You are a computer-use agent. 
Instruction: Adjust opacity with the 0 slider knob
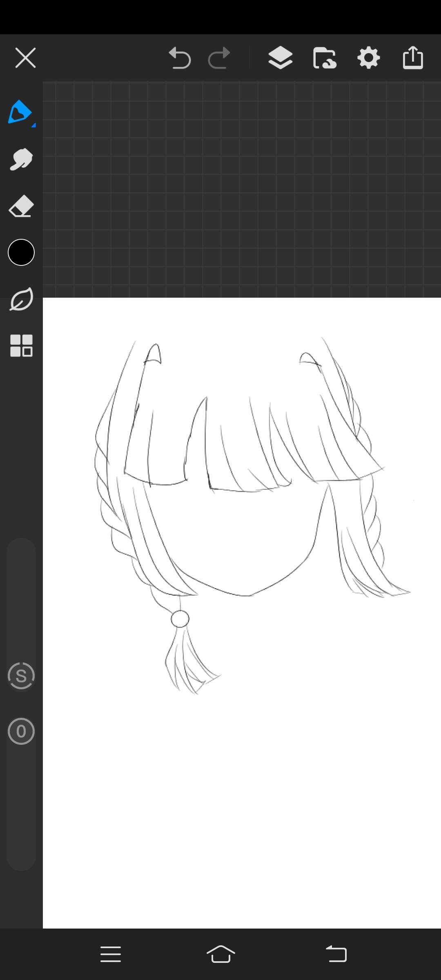point(21,731)
